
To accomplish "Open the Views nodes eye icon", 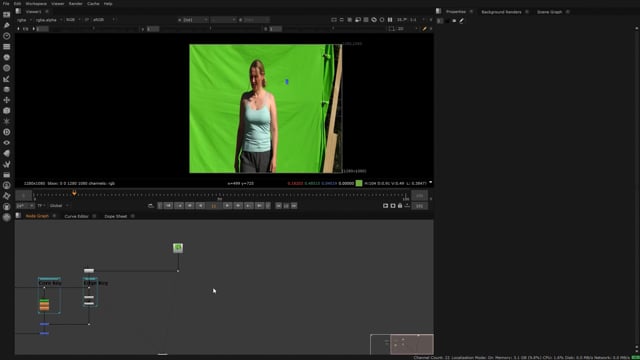I will coord(7,143).
